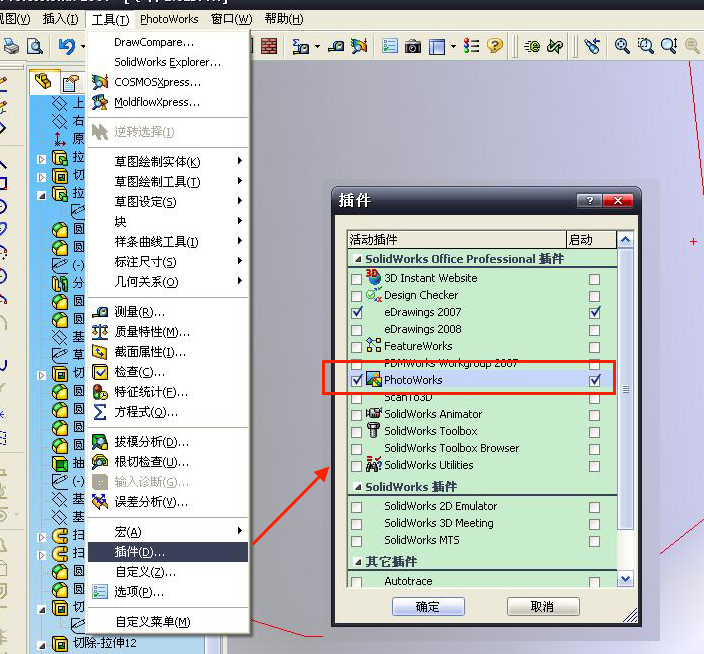Open 截面属性(I) section properties
Viewport: 704px width, 654px height.
[x=150, y=352]
